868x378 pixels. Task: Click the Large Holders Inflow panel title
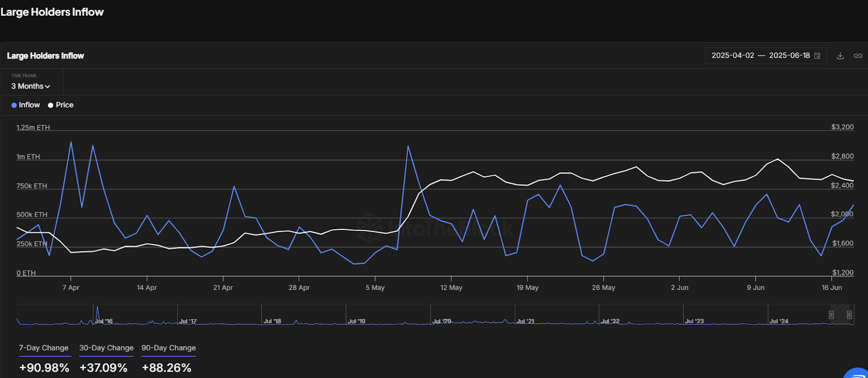point(46,56)
